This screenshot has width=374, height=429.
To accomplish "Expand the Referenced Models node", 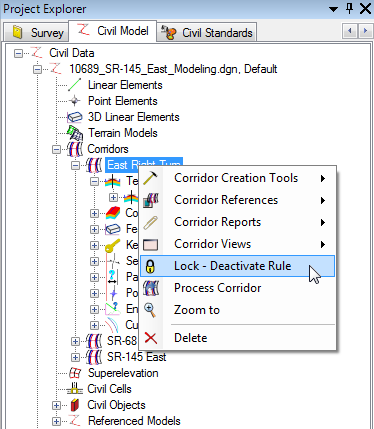I will [56, 421].
